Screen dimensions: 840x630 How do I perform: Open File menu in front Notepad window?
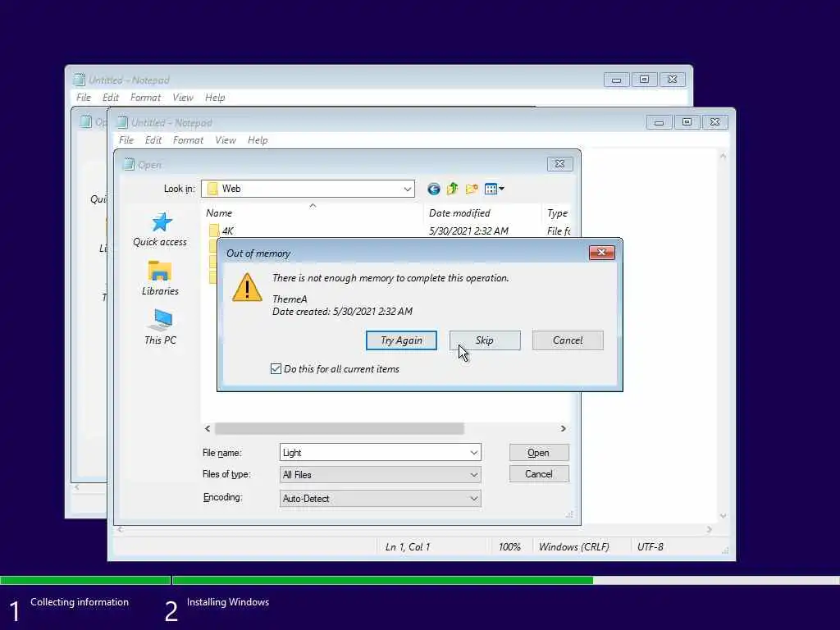pyautogui.click(x=126, y=139)
